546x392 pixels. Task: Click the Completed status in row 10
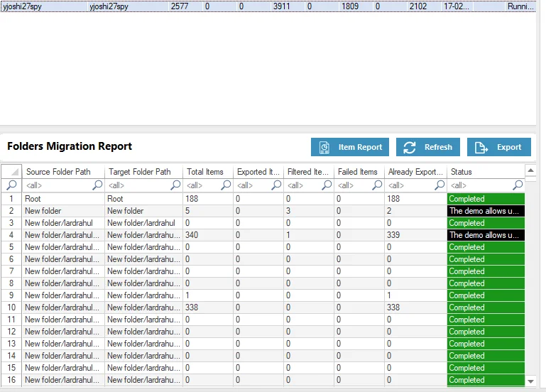486,307
